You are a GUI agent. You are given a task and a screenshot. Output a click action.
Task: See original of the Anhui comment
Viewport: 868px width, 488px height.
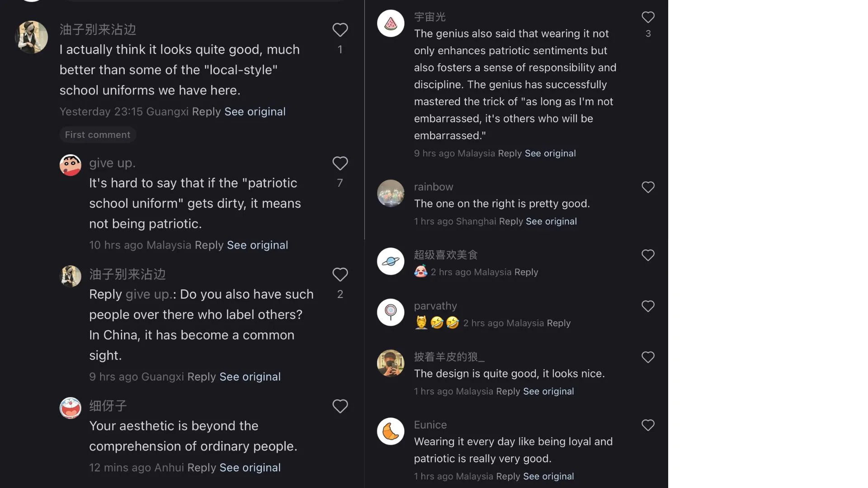250,468
